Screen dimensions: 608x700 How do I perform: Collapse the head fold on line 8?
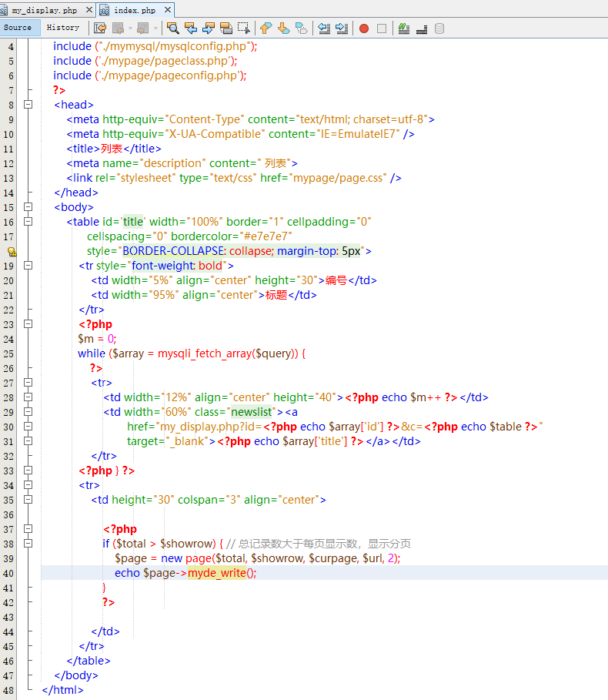28,105
